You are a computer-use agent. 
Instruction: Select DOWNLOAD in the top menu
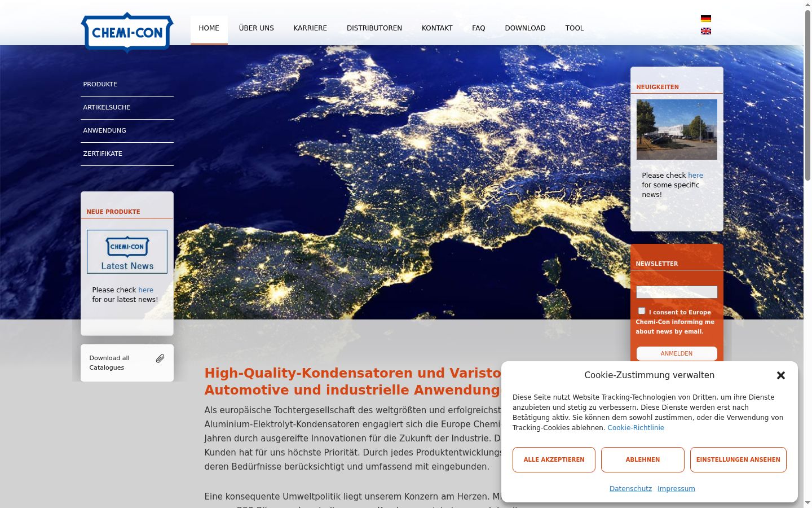click(525, 28)
